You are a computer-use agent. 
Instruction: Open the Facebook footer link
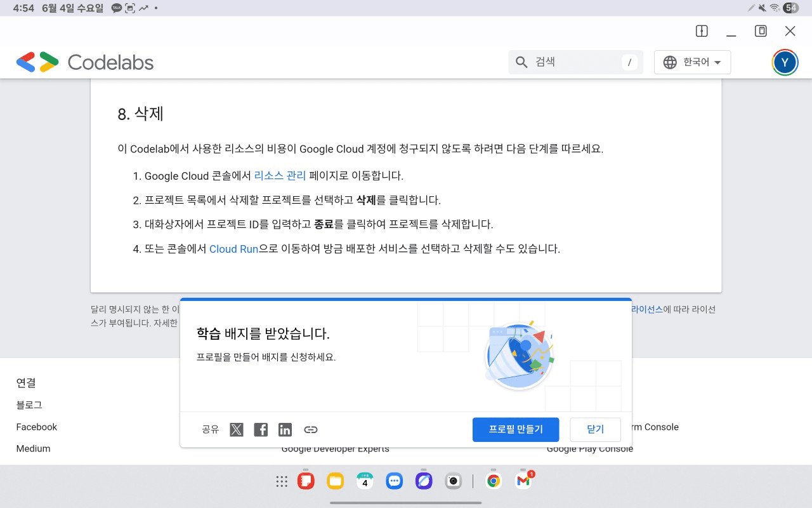[37, 427]
